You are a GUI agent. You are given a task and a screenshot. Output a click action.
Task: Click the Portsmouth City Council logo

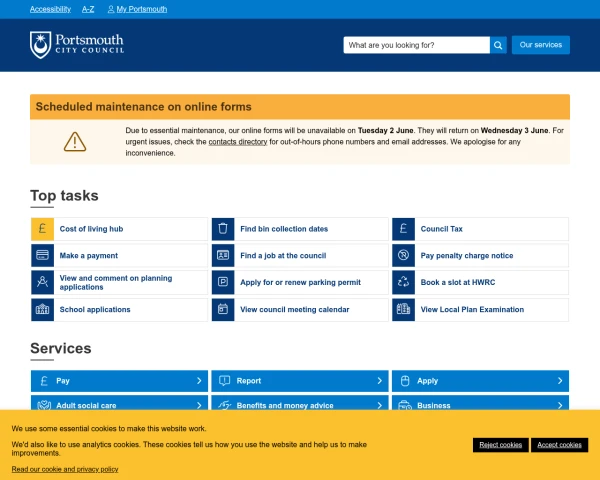click(x=77, y=45)
